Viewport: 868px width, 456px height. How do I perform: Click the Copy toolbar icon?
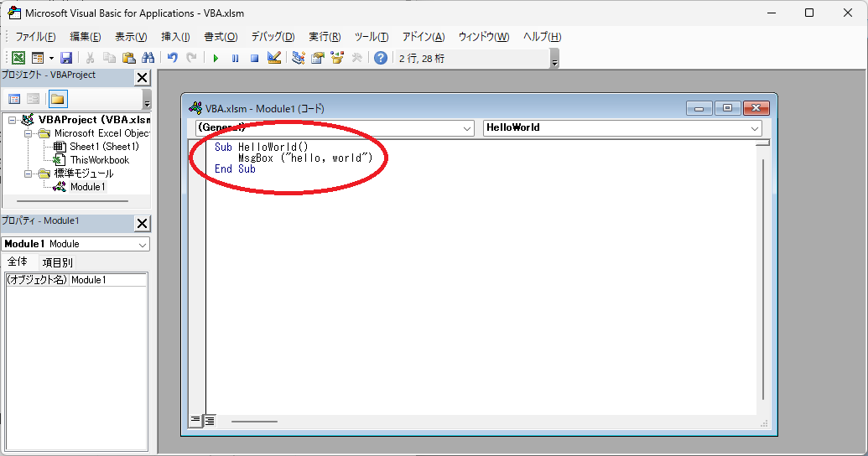click(x=109, y=58)
